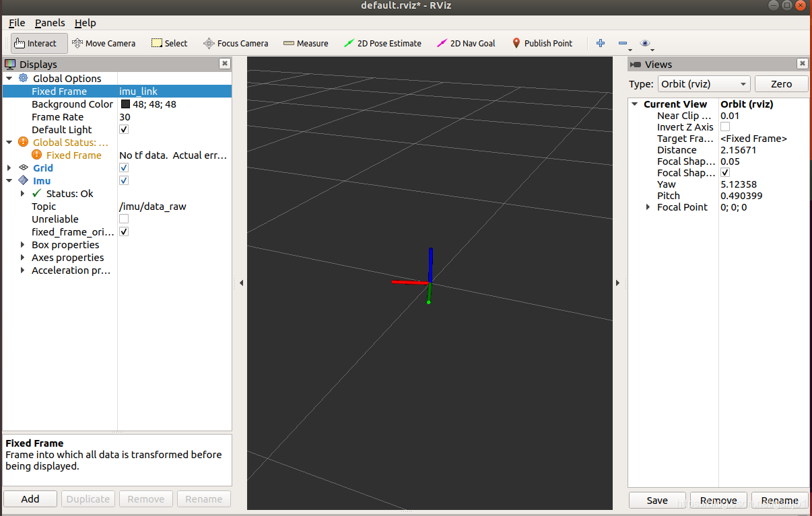This screenshot has width=812, height=516.
Task: Enable the Invert Z Axis checkbox
Action: pos(725,126)
